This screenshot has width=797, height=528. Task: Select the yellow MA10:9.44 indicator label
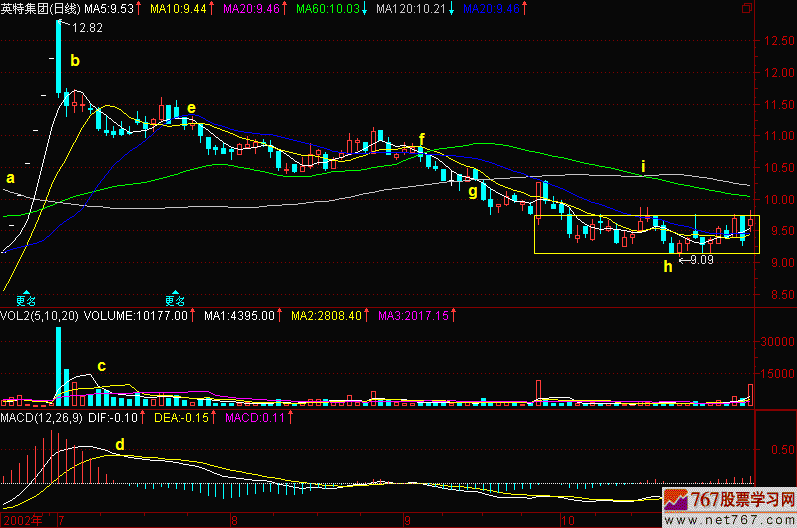(x=177, y=8)
